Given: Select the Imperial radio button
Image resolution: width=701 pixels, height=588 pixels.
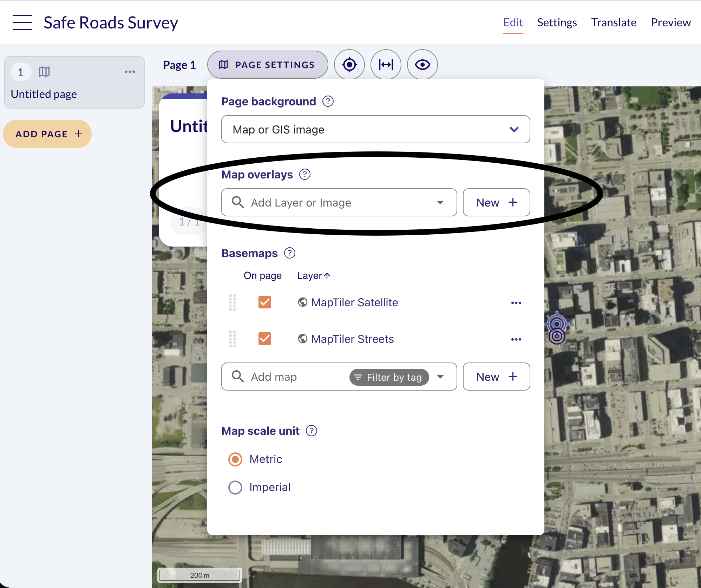Looking at the screenshot, I should click(x=235, y=488).
